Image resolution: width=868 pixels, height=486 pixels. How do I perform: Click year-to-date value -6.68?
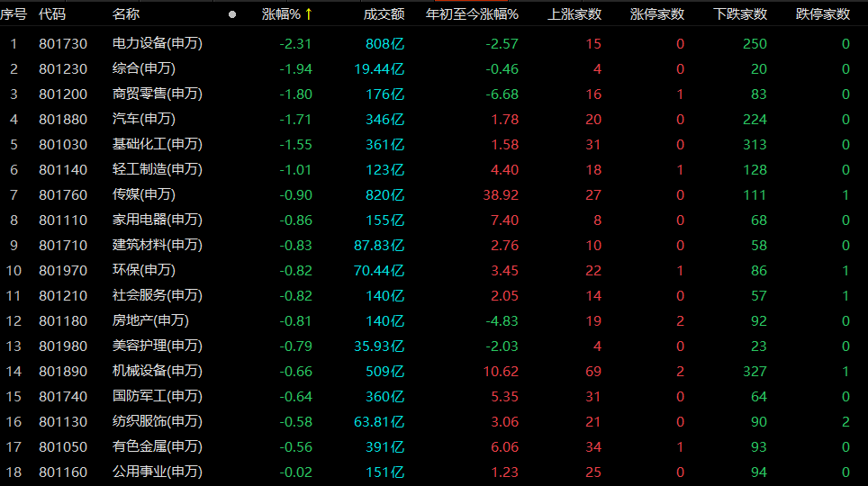coord(502,94)
